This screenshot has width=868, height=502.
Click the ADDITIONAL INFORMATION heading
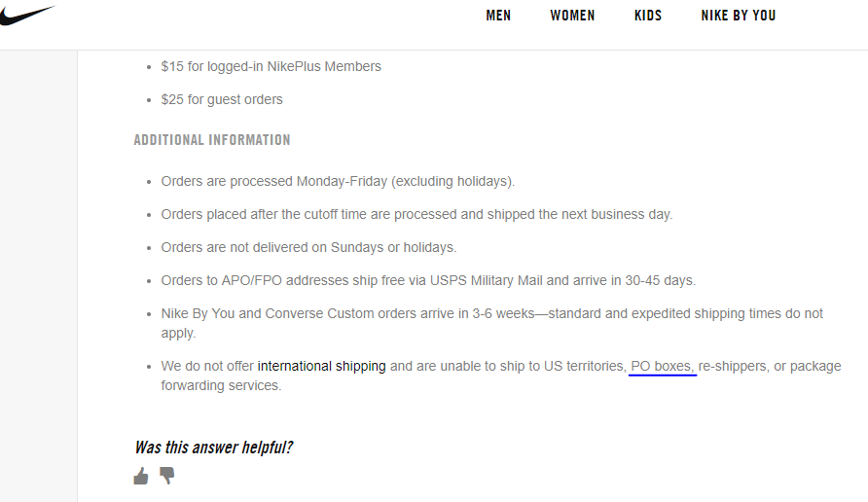[212, 140]
